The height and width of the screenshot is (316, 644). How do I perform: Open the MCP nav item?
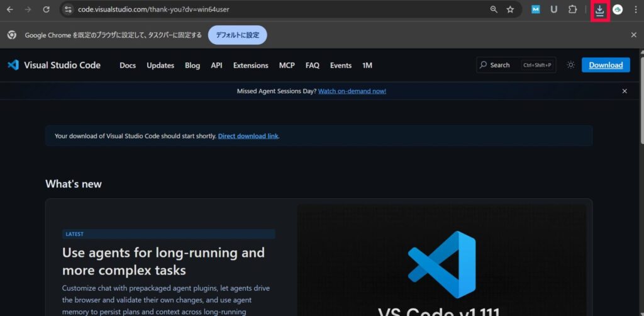(287, 65)
